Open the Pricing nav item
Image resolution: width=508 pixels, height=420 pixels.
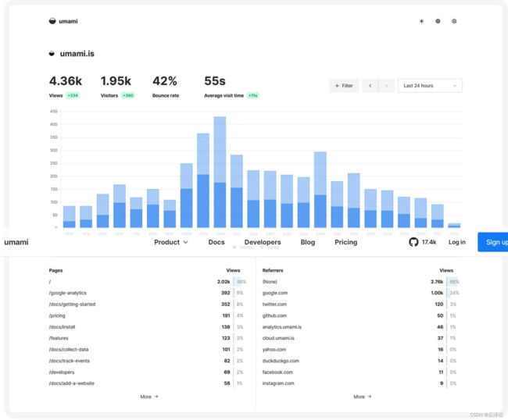345,242
